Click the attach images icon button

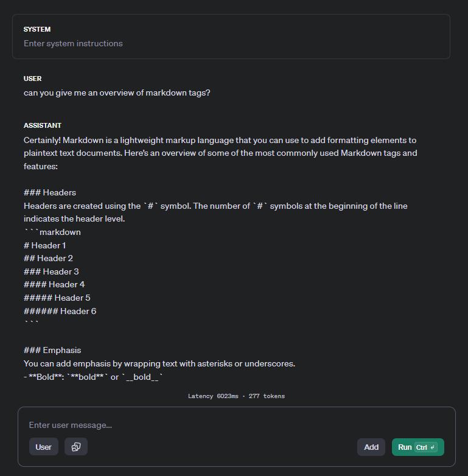click(76, 447)
